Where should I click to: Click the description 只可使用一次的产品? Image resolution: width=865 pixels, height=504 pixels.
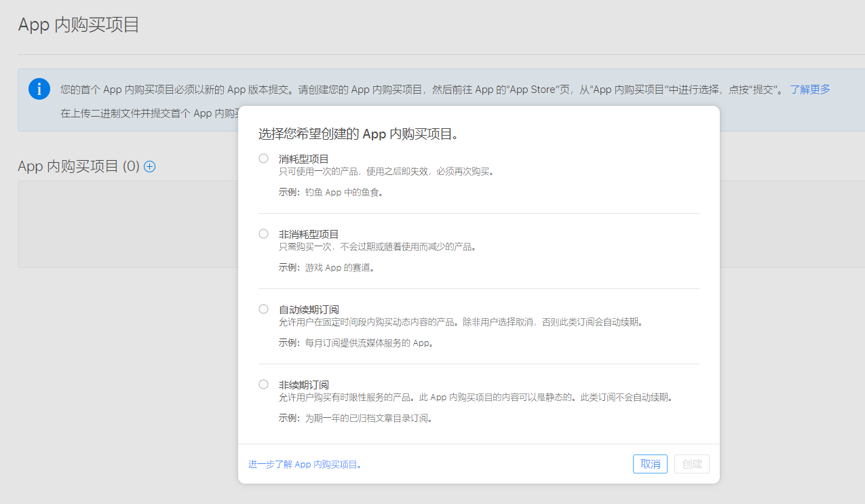coord(387,172)
